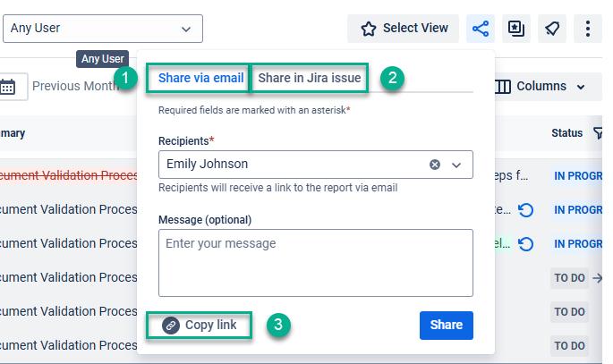Open the three-dot more options menu
This screenshot has width=613, height=364.
(x=587, y=29)
